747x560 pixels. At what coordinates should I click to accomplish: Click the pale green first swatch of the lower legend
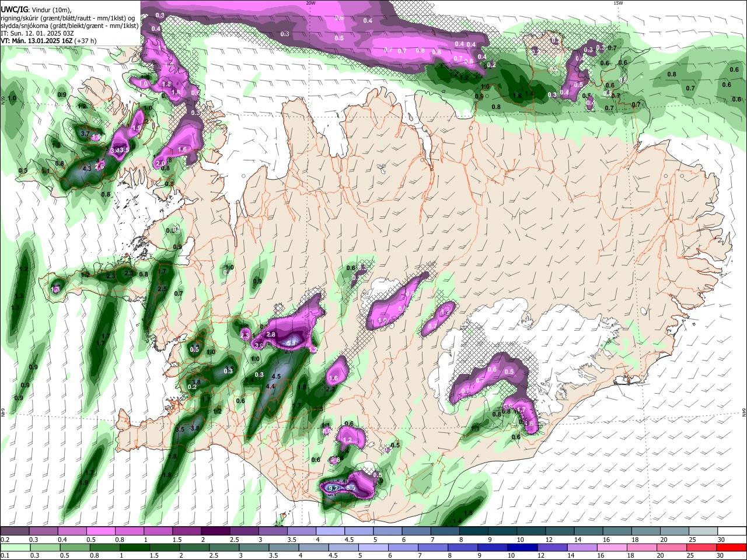[x=15, y=548]
